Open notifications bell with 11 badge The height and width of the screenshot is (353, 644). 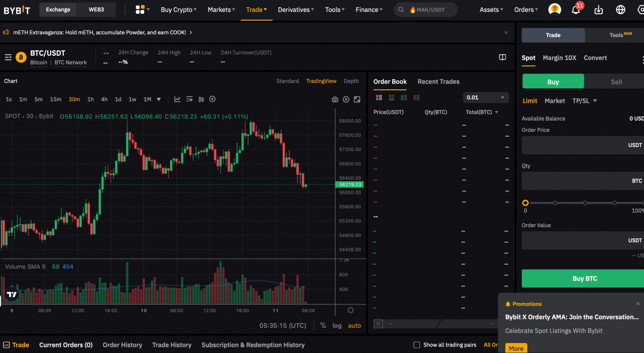click(x=576, y=10)
